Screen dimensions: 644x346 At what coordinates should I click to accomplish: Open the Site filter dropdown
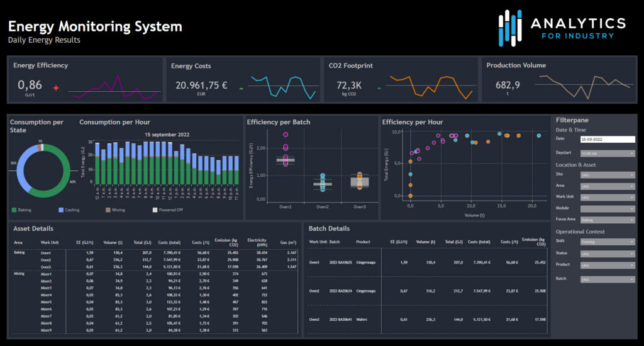[x=608, y=175]
